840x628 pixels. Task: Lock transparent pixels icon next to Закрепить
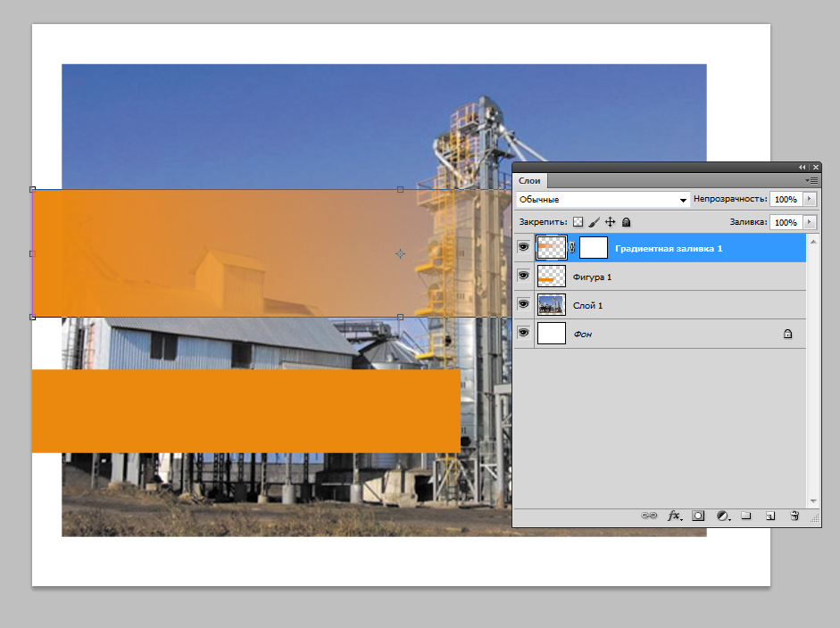[x=578, y=221]
